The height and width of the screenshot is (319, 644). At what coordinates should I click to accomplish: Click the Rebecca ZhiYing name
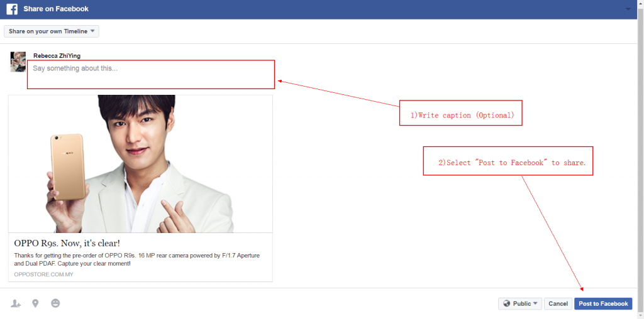[x=57, y=56]
